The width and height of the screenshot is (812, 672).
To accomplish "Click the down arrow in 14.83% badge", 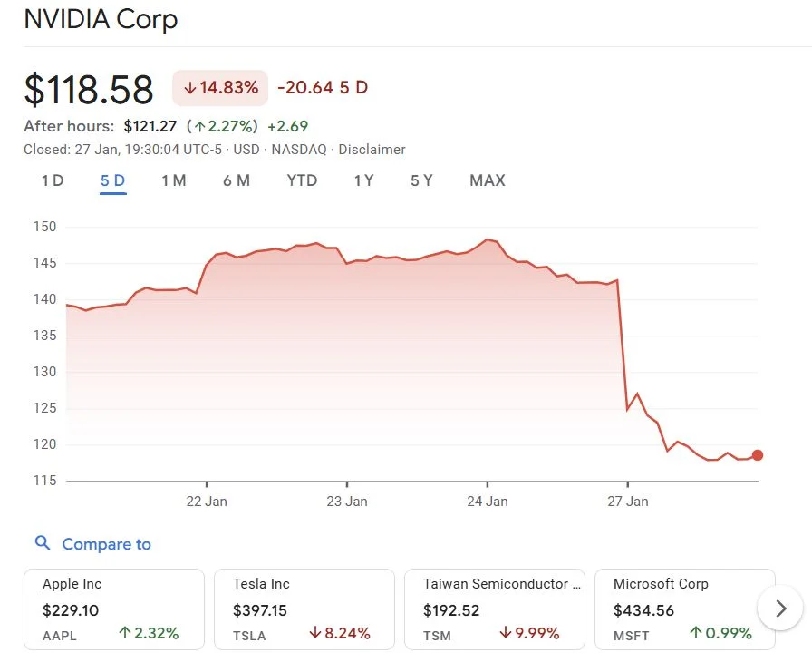I will pyautogui.click(x=190, y=88).
